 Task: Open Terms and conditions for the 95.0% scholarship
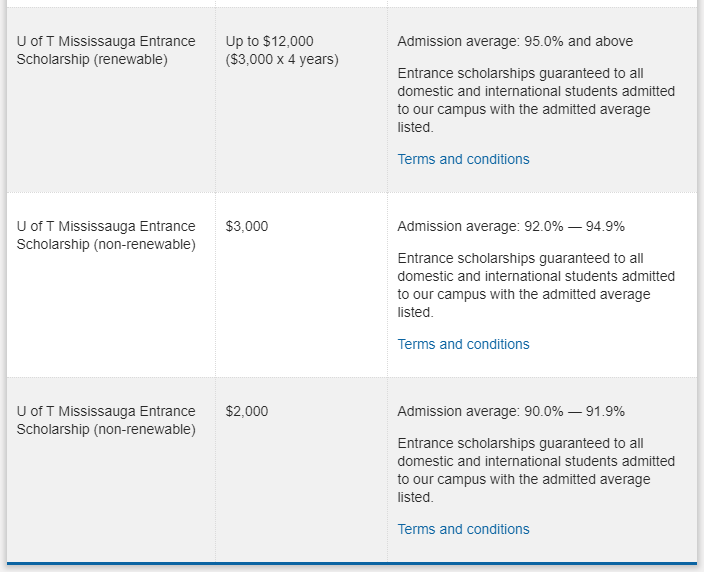[x=463, y=159]
